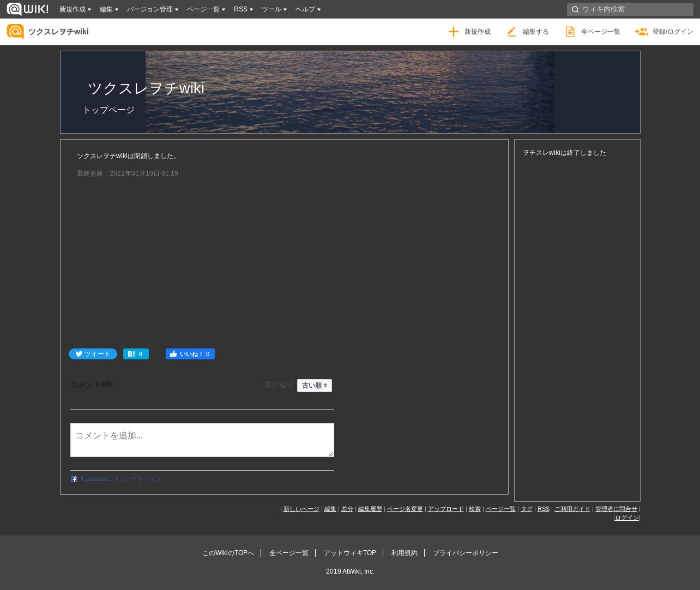Image resolution: width=700 pixels, height=590 pixels.
Task: Click the 差分 footer link
Action: pos(347,509)
